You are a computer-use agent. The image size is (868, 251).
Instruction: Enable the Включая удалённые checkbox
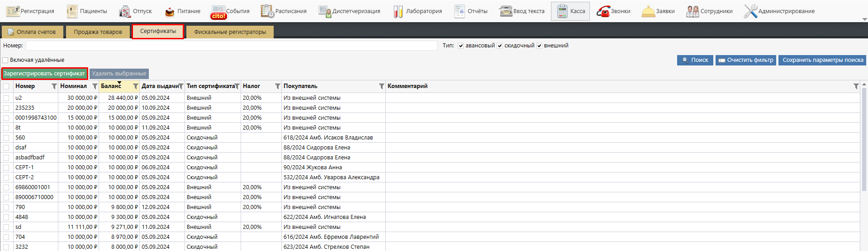[x=5, y=60]
